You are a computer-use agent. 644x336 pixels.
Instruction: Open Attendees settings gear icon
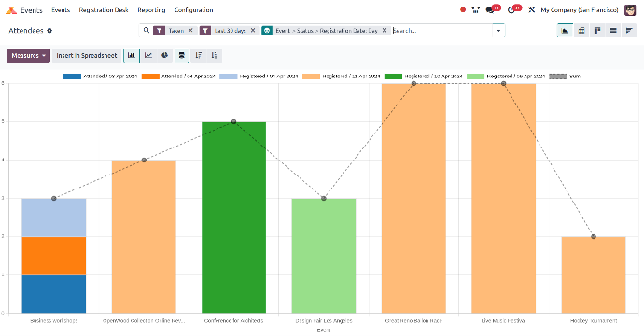[x=49, y=31]
